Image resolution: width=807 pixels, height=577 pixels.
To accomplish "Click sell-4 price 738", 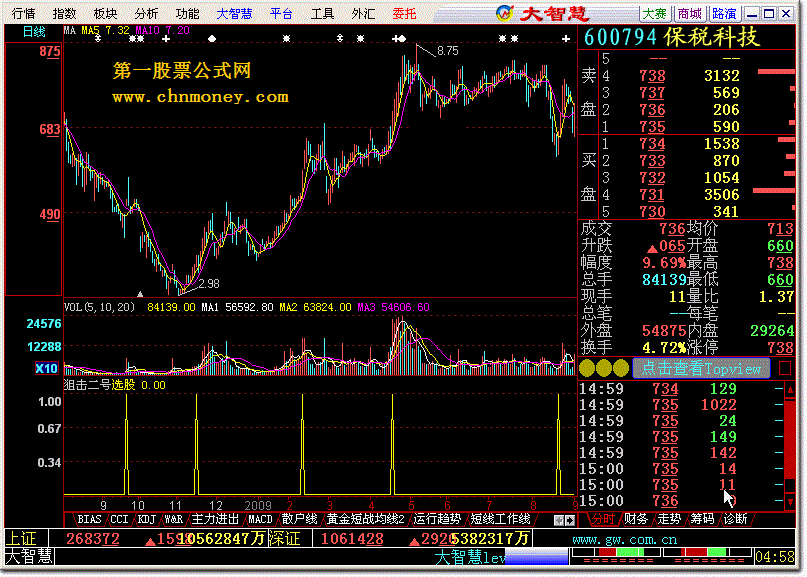I will click(652, 76).
